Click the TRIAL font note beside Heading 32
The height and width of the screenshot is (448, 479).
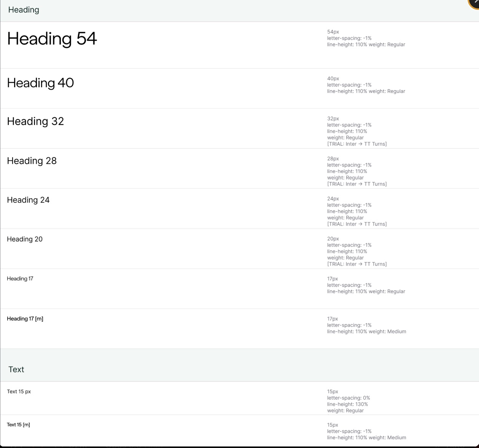pyautogui.click(x=357, y=144)
